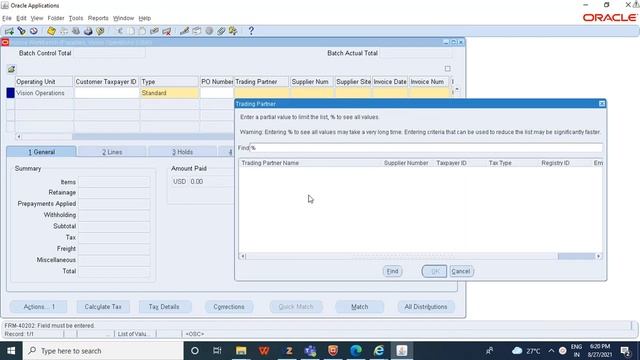Screen dimensions: 640x360
Task: Click the Find flashlight toolbar icon
Action: point(21,31)
